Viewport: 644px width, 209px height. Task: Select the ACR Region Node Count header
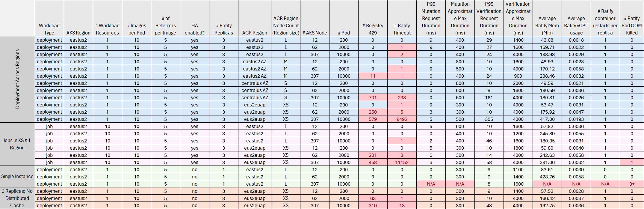pos(285,25)
